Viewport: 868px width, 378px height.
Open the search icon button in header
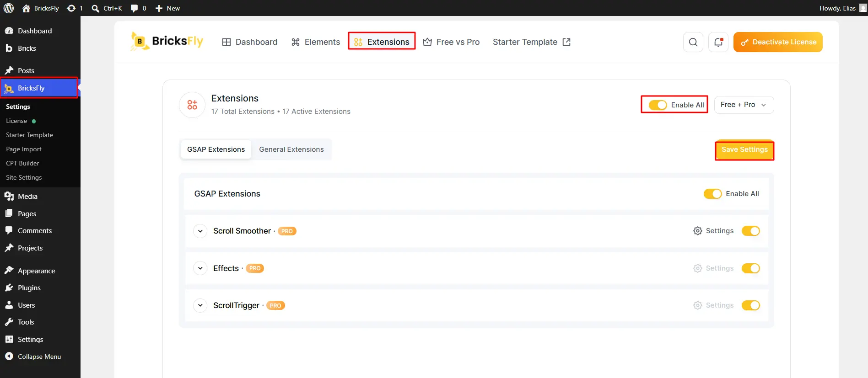[x=693, y=42]
